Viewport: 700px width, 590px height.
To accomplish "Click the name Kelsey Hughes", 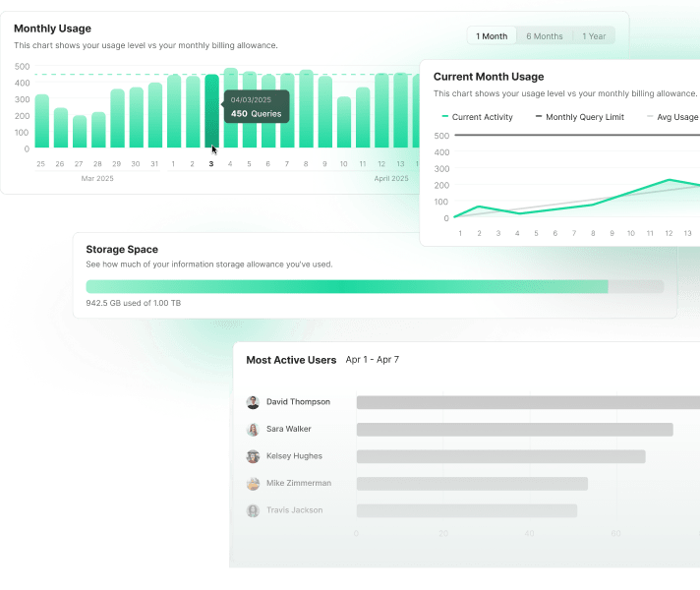I will 294,456.
